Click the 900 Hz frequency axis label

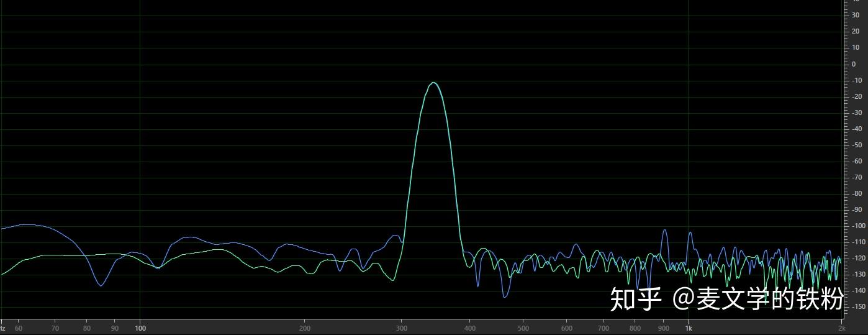click(663, 328)
